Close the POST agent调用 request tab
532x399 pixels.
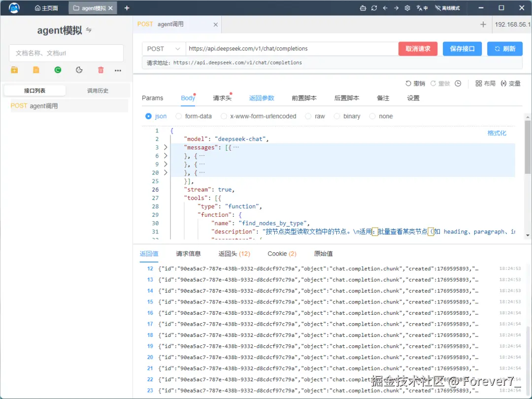215,25
